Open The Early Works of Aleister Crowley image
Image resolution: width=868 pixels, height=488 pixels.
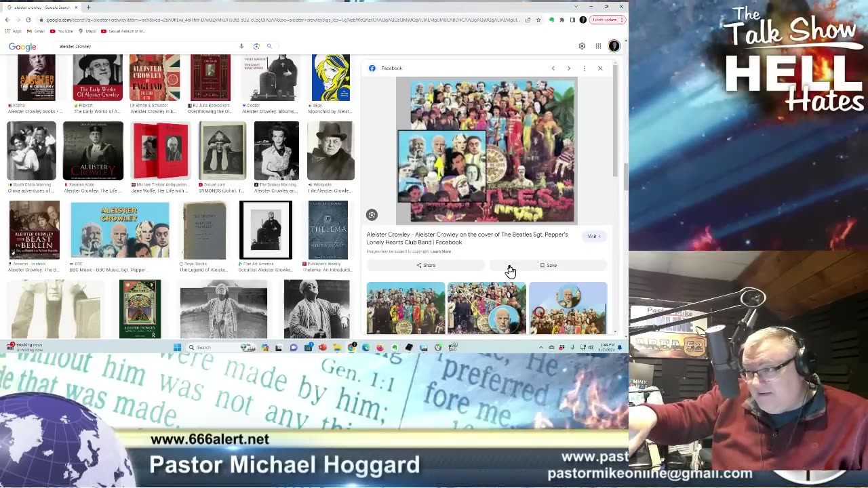click(x=97, y=78)
